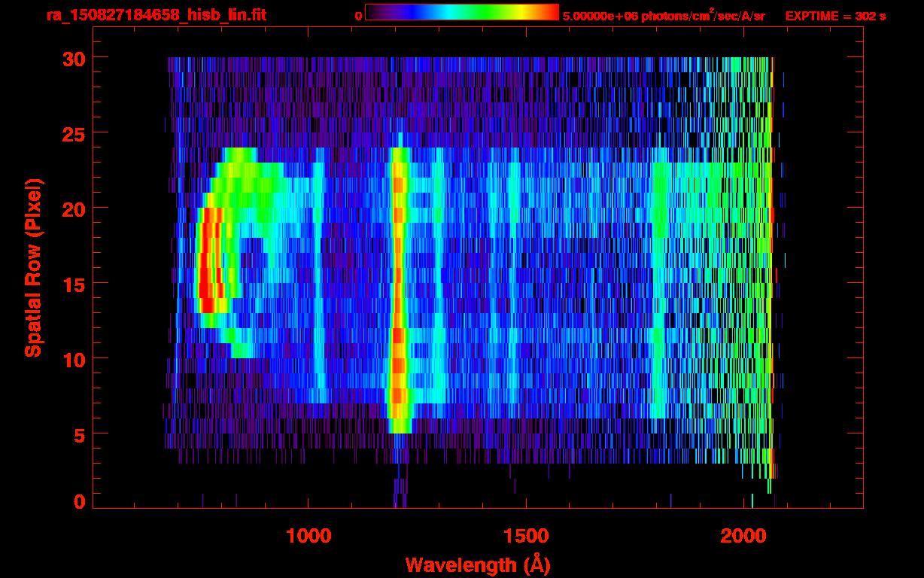Click the 5.00000e+06 photons color bar maximum label
Screen dimensions: 924x578
pos(664,15)
